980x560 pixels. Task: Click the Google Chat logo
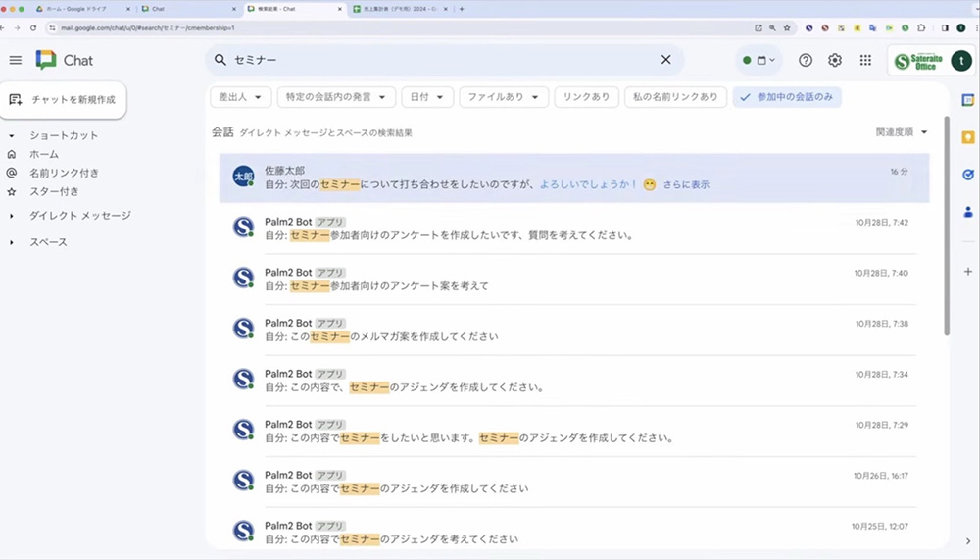46,60
